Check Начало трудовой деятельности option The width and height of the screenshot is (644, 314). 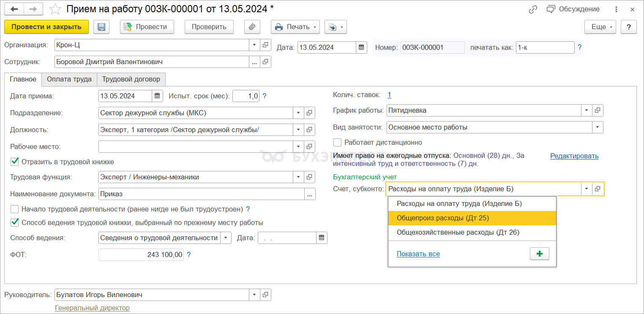coord(15,209)
